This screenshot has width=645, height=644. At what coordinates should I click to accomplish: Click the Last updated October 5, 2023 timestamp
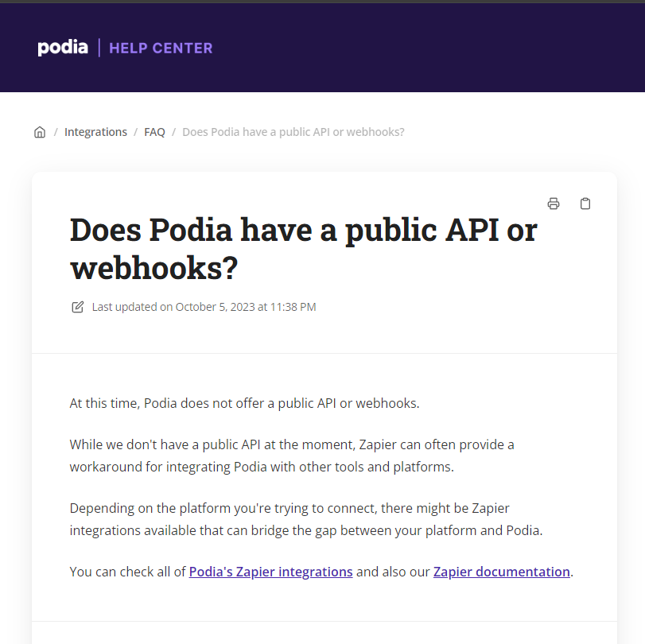tap(204, 307)
